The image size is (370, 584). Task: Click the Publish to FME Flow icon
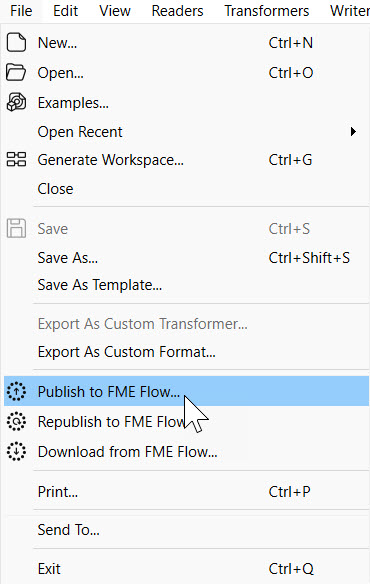[x=16, y=391]
